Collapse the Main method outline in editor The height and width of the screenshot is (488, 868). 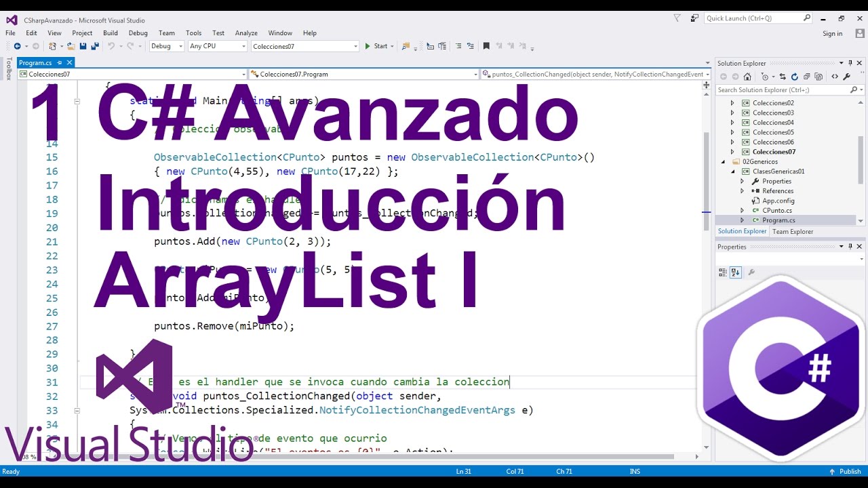coord(77,101)
